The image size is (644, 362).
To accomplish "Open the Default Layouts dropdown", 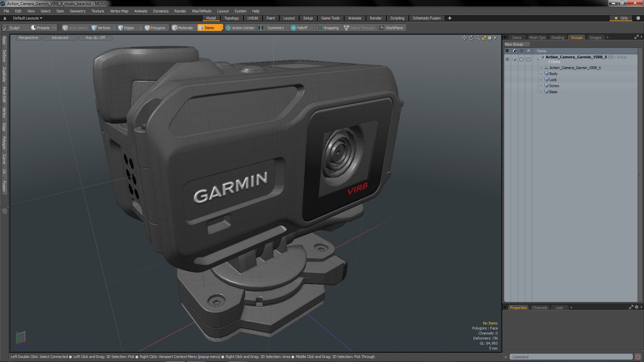I will coord(26,18).
